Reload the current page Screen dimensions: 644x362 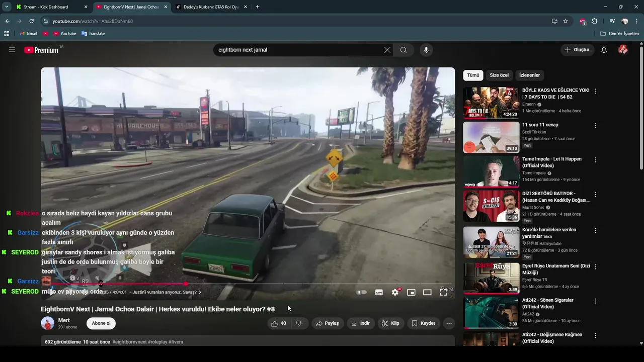[31, 21]
